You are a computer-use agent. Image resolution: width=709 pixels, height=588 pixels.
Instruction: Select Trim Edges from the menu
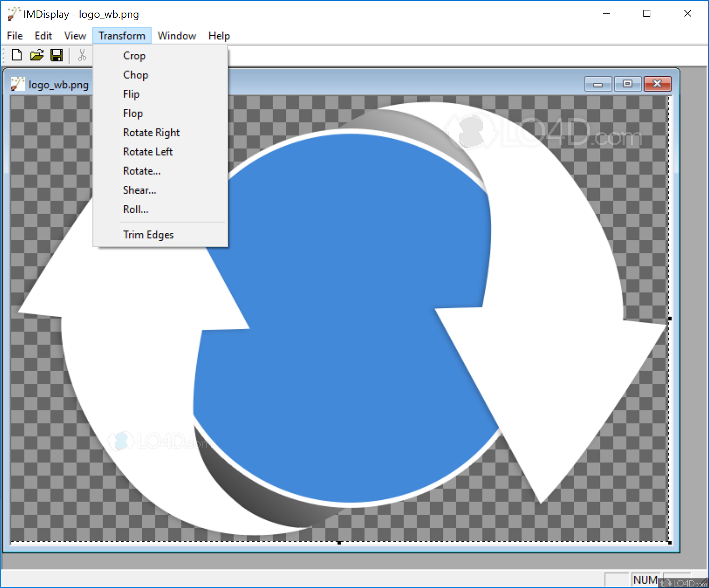148,235
